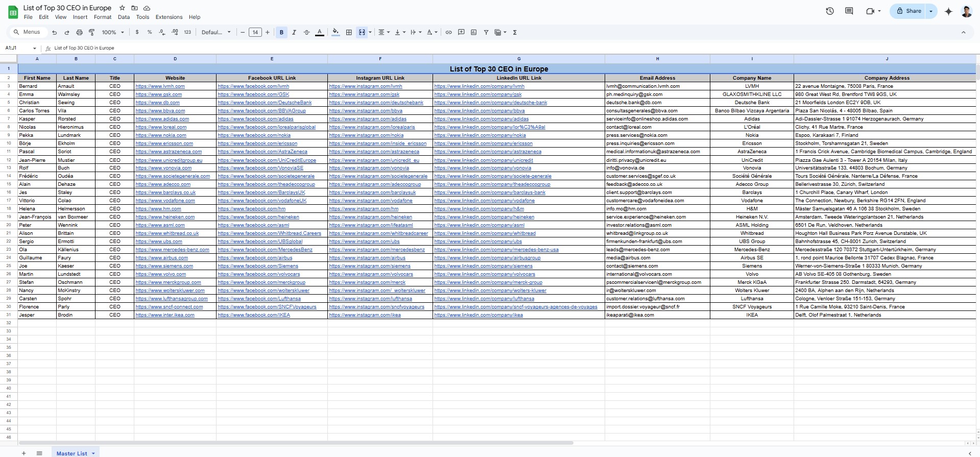The image size is (980, 457).
Task: Open the Edit menu
Action: tap(44, 17)
